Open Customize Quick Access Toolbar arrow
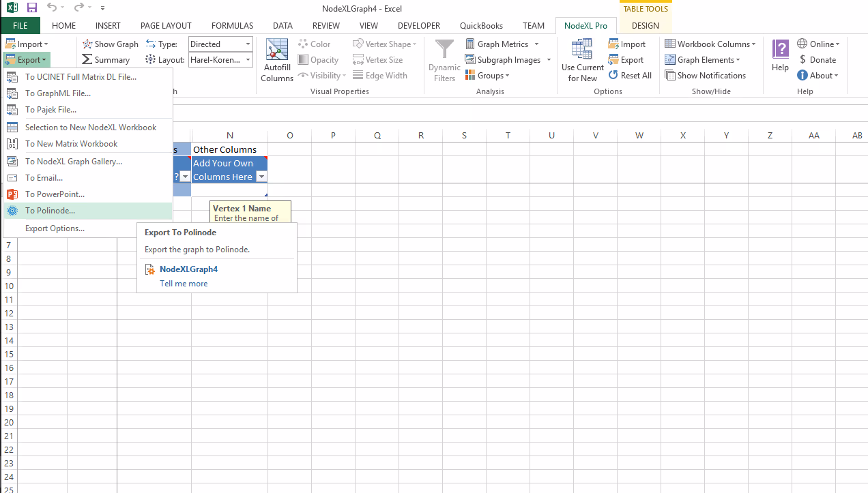This screenshot has width=868, height=493. pyautogui.click(x=102, y=8)
